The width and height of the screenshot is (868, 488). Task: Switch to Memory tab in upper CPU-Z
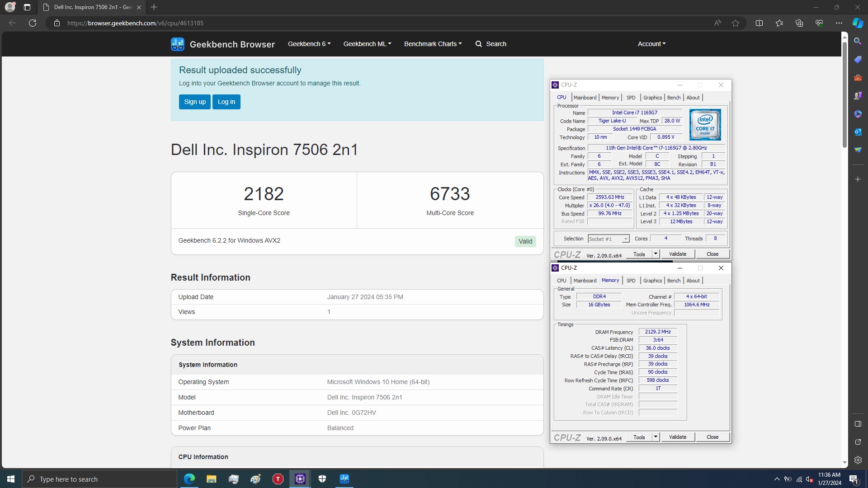click(610, 98)
